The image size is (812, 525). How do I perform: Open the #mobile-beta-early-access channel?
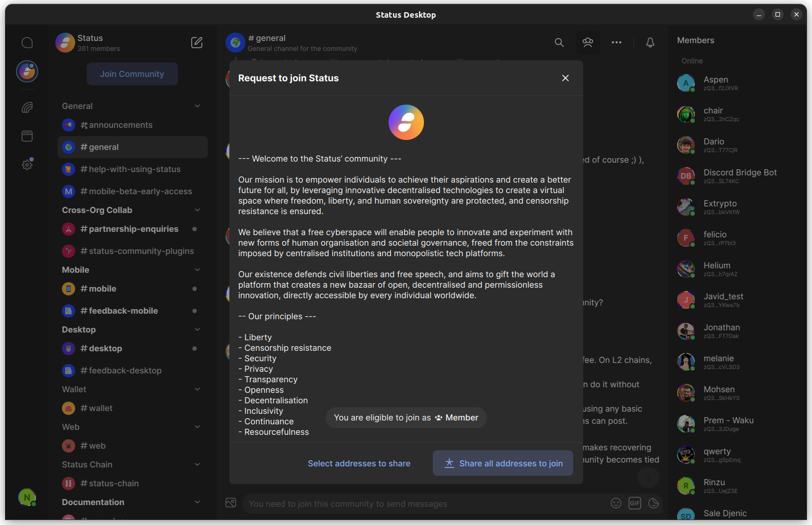(x=133, y=191)
